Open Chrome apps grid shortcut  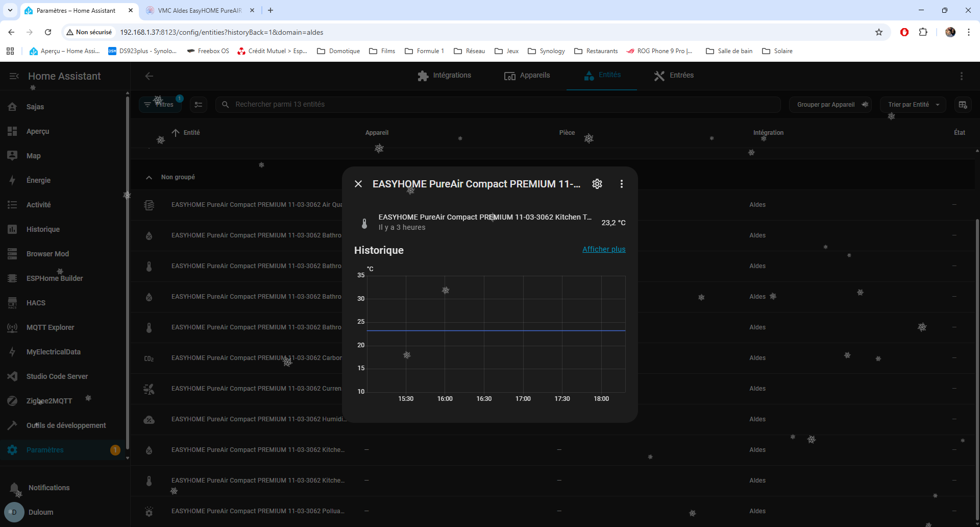tap(10, 51)
